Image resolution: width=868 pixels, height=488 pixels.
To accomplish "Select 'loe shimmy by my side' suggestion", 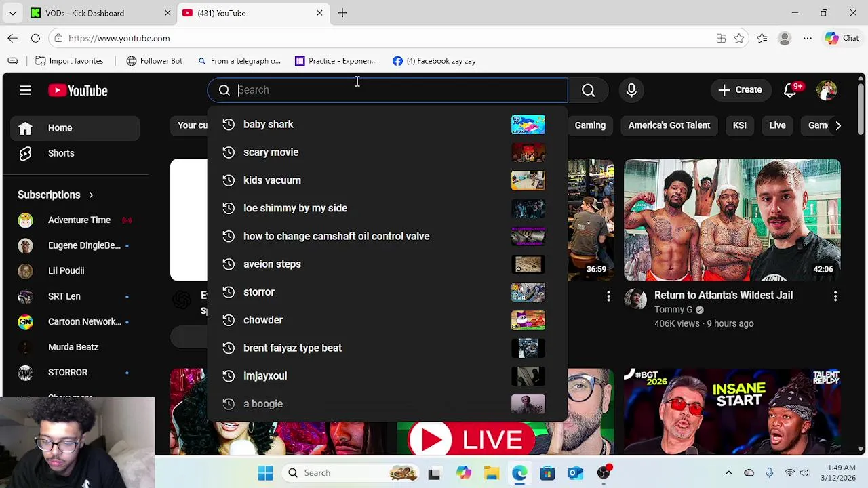I will (x=387, y=208).
